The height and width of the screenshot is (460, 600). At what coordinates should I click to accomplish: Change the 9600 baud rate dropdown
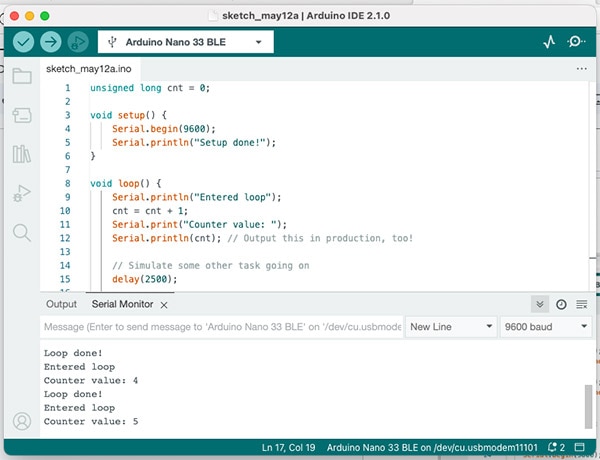pyautogui.click(x=545, y=327)
